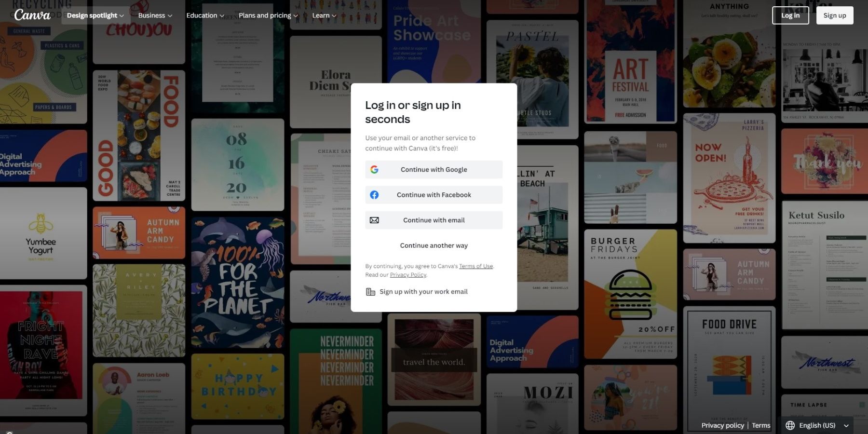
Task: Open the Terms of Use link
Action: click(476, 266)
